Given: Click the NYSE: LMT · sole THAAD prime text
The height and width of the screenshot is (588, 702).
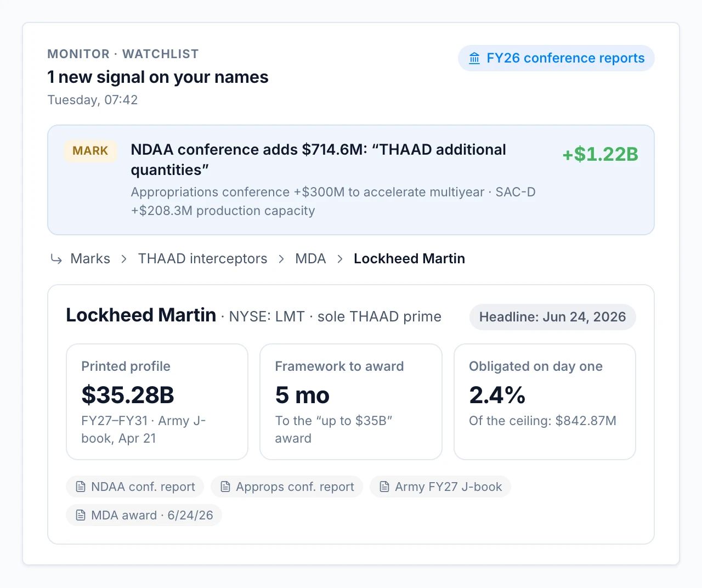Looking at the screenshot, I should click(335, 317).
